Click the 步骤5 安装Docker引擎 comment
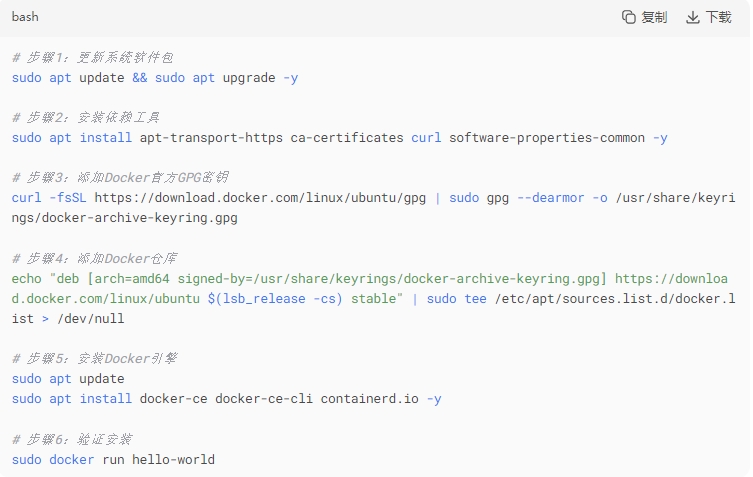 click(x=95, y=359)
